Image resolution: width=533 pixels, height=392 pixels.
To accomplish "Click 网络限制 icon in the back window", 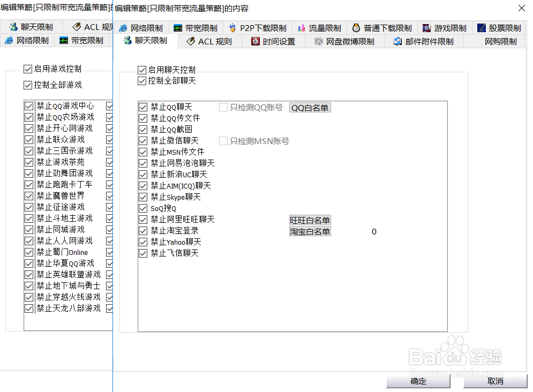I will [x=9, y=40].
